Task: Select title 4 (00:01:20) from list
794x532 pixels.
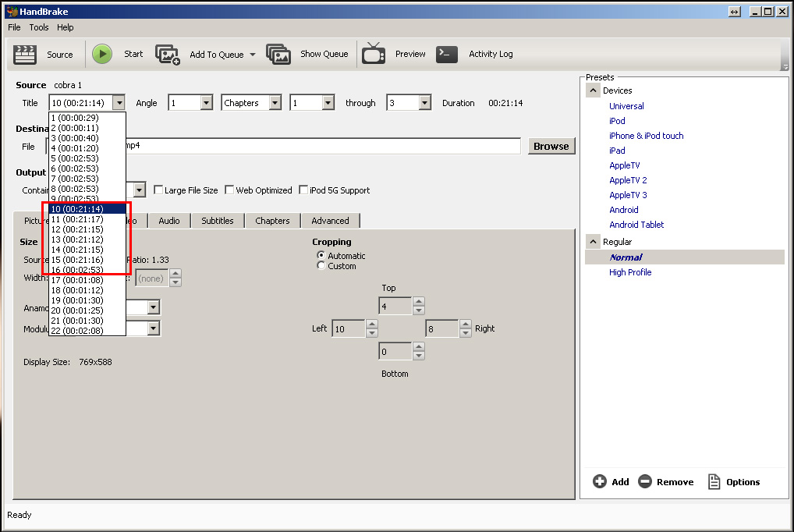Action: pos(87,148)
